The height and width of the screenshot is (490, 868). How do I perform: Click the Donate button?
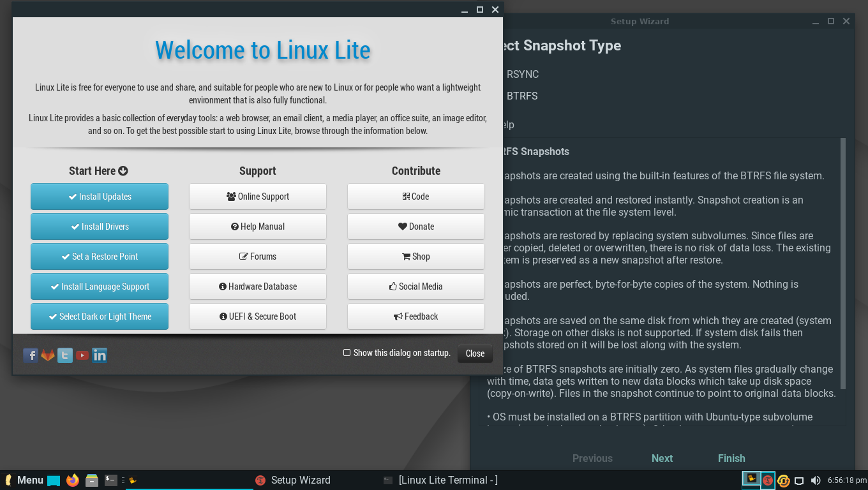pos(416,226)
